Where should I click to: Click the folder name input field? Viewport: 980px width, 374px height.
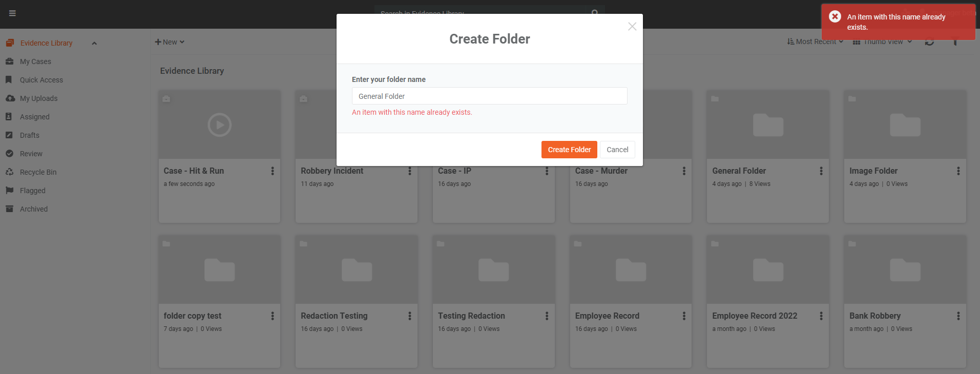(489, 96)
